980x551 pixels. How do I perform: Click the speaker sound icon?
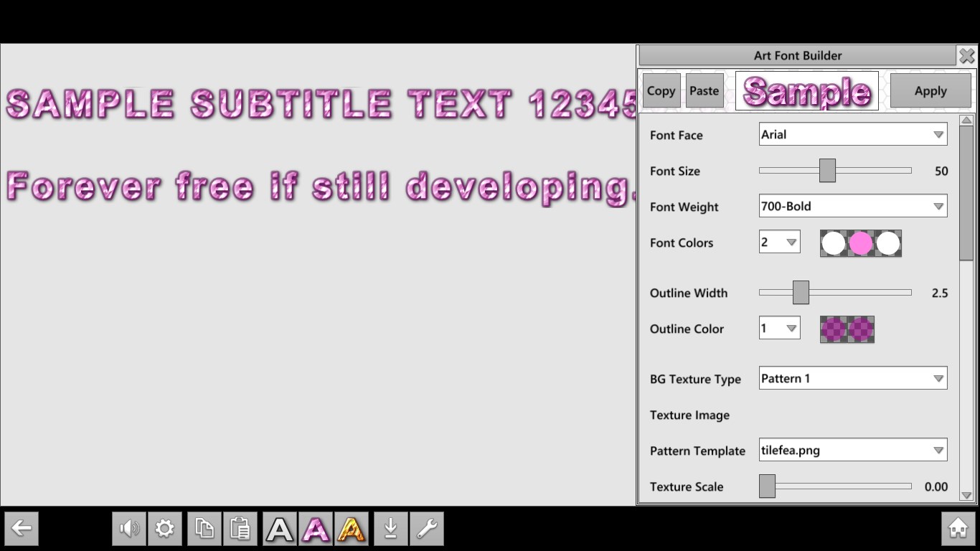pyautogui.click(x=129, y=529)
